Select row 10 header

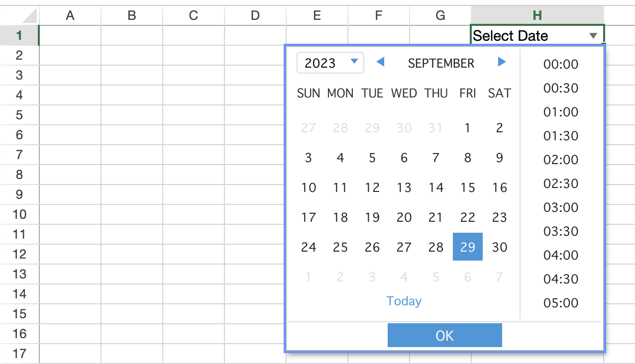19,214
